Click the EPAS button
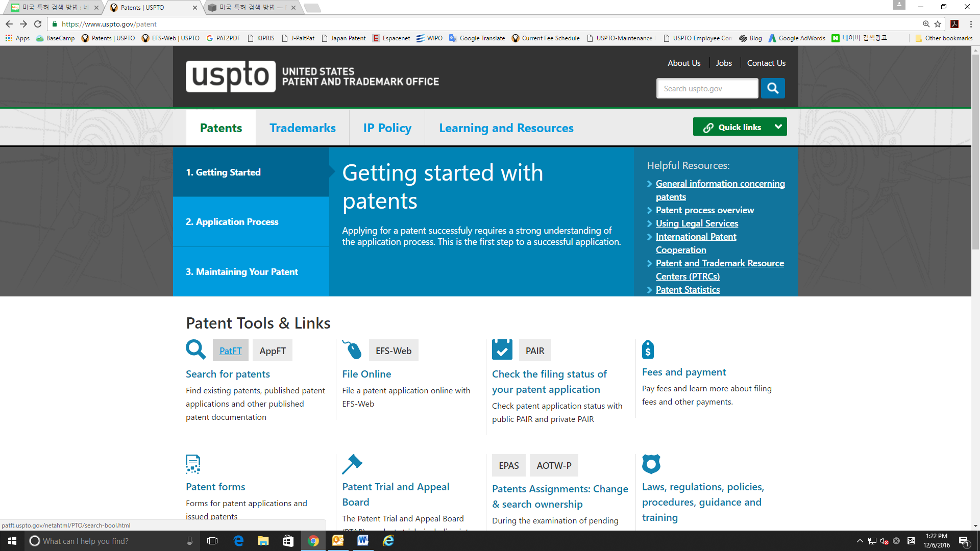Image resolution: width=980 pixels, height=551 pixels. click(509, 465)
